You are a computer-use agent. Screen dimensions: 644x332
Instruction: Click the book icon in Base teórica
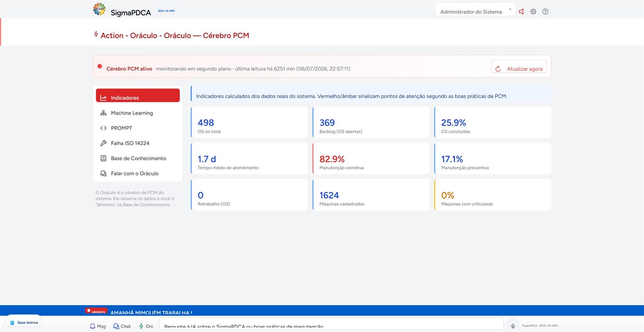[x=12, y=323]
